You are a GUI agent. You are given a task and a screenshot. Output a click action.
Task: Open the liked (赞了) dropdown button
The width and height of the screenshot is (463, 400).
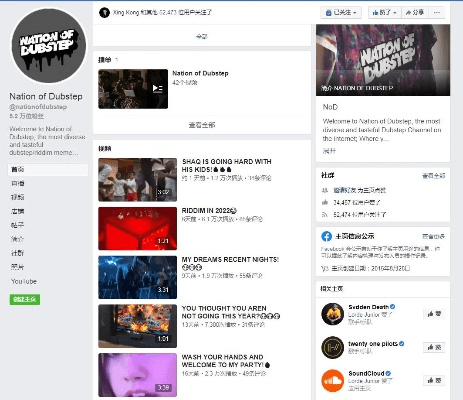pyautogui.click(x=385, y=13)
